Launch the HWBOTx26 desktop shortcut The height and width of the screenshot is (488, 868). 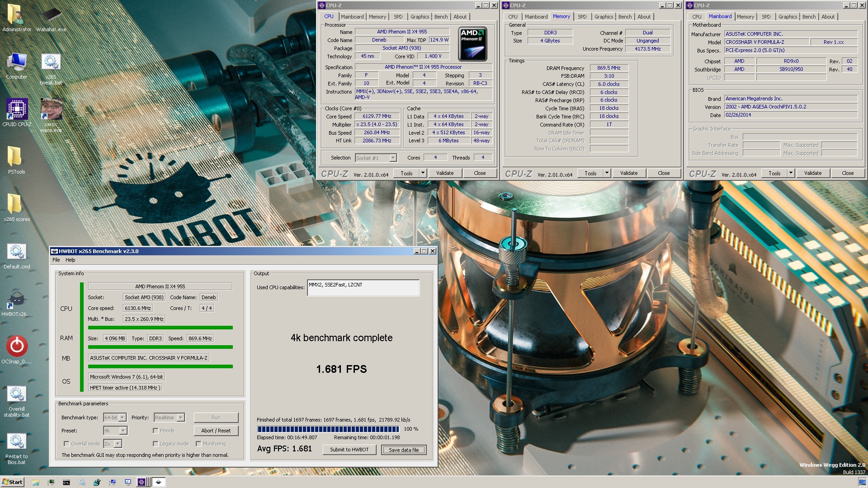pos(17,303)
